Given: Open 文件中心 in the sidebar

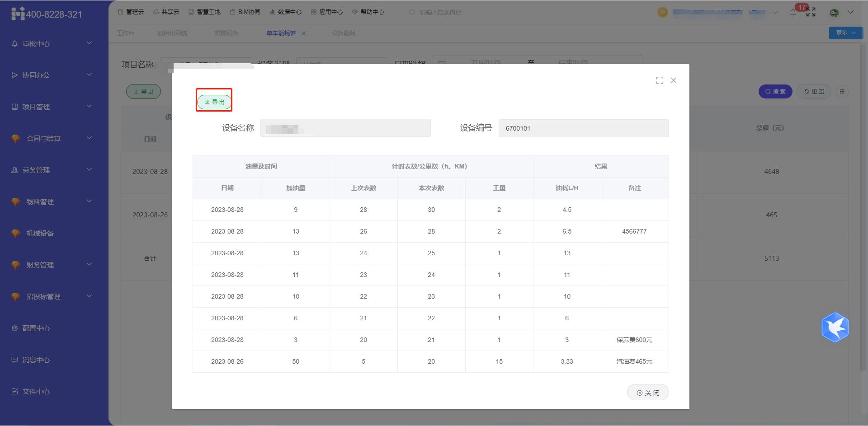Looking at the screenshot, I should click(x=36, y=392).
